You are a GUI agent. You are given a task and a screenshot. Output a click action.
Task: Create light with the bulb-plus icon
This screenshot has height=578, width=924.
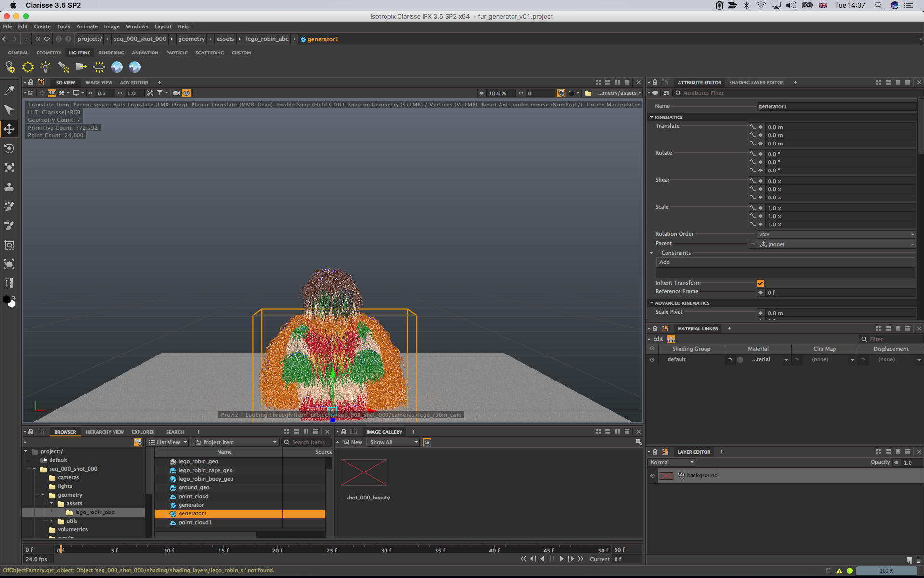point(10,67)
